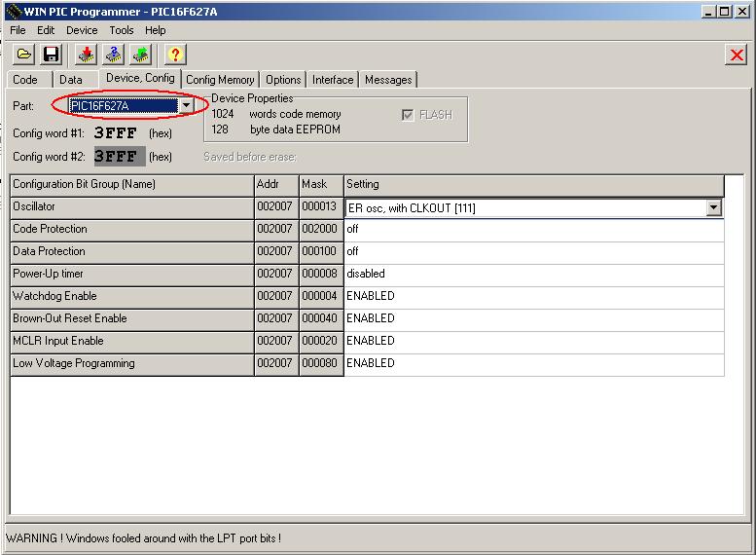Open the Help menu
The image size is (756, 555).
coord(156,30)
